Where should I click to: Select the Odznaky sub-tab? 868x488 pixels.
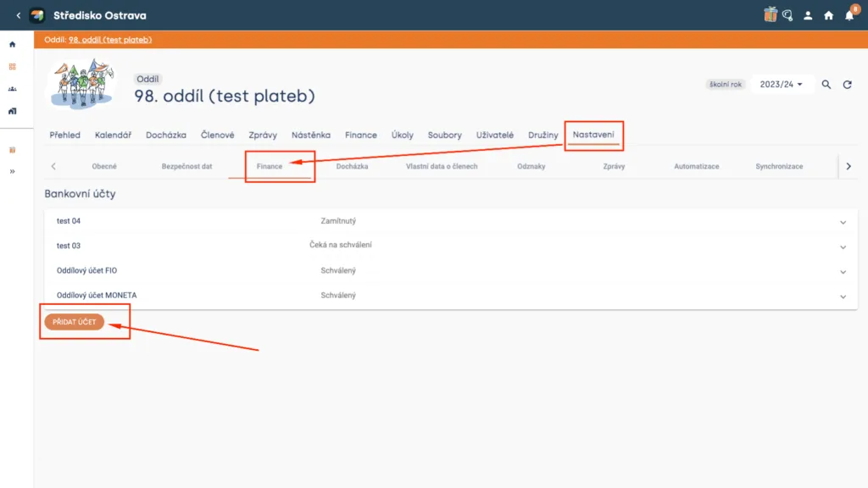[531, 166]
